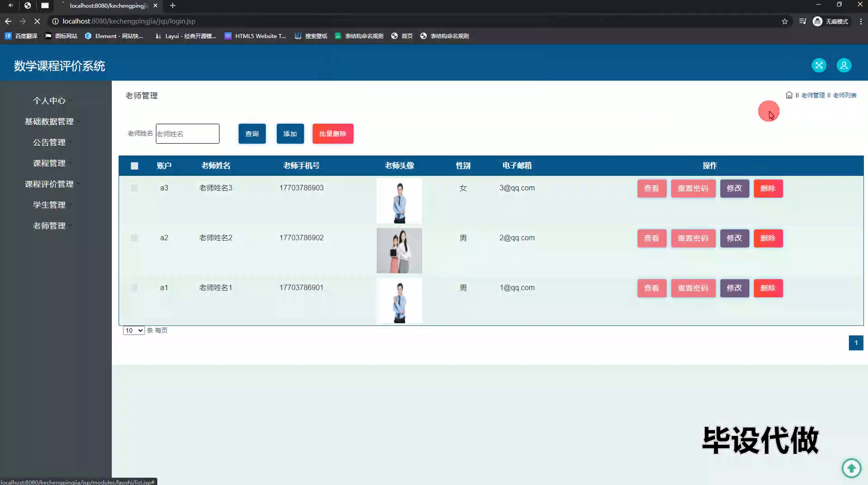
Task: Open the Layui bookmark
Action: [x=185, y=36]
